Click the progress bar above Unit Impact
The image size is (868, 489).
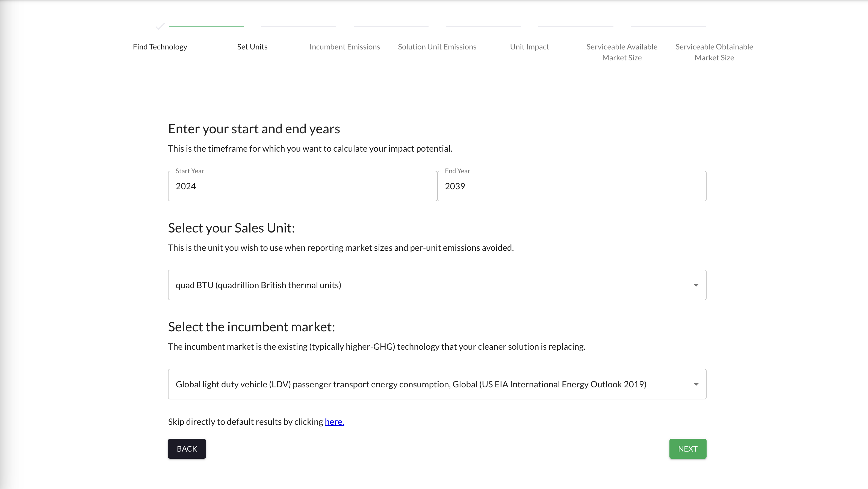(x=483, y=26)
